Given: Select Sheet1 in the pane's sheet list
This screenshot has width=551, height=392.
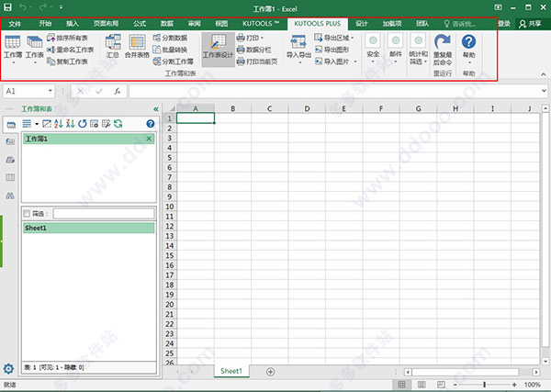Looking at the screenshot, I should pos(88,228).
